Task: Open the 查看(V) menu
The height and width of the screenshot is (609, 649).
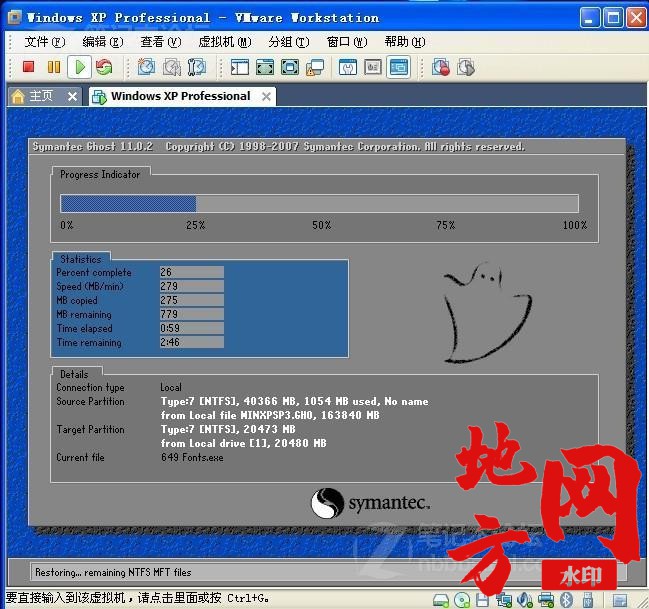Action: pyautogui.click(x=161, y=42)
